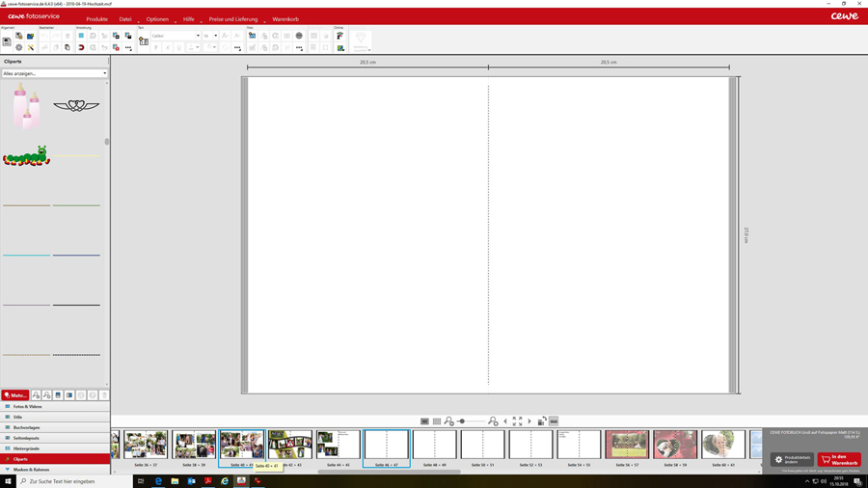
Task: Click the red Mehr... button
Action: [x=14, y=395]
